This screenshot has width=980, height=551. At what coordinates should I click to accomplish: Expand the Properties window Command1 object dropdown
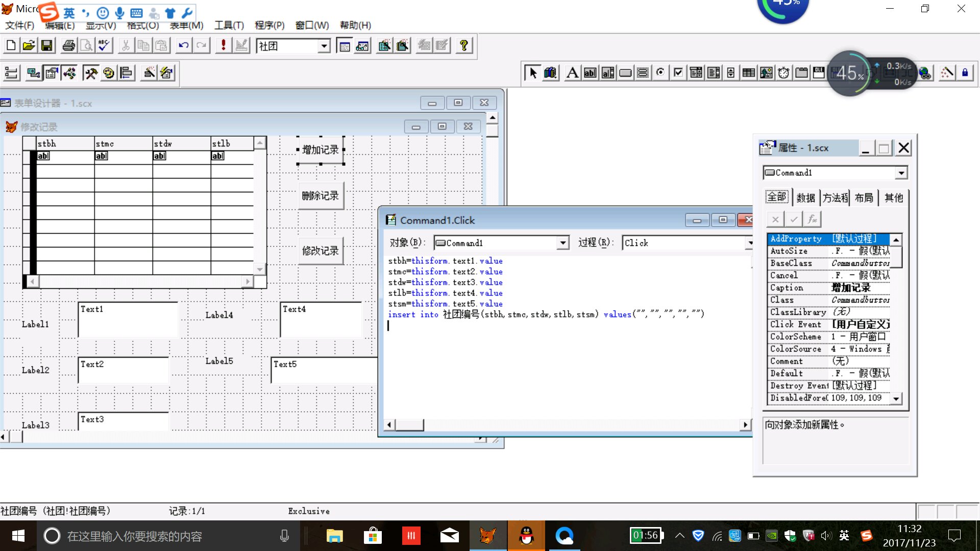(x=901, y=173)
